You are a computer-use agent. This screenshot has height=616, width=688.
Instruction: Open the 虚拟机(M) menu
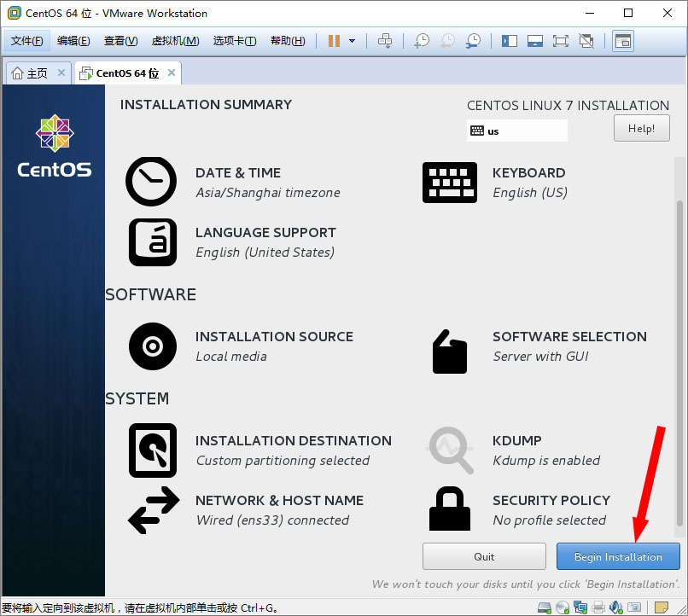click(x=175, y=41)
